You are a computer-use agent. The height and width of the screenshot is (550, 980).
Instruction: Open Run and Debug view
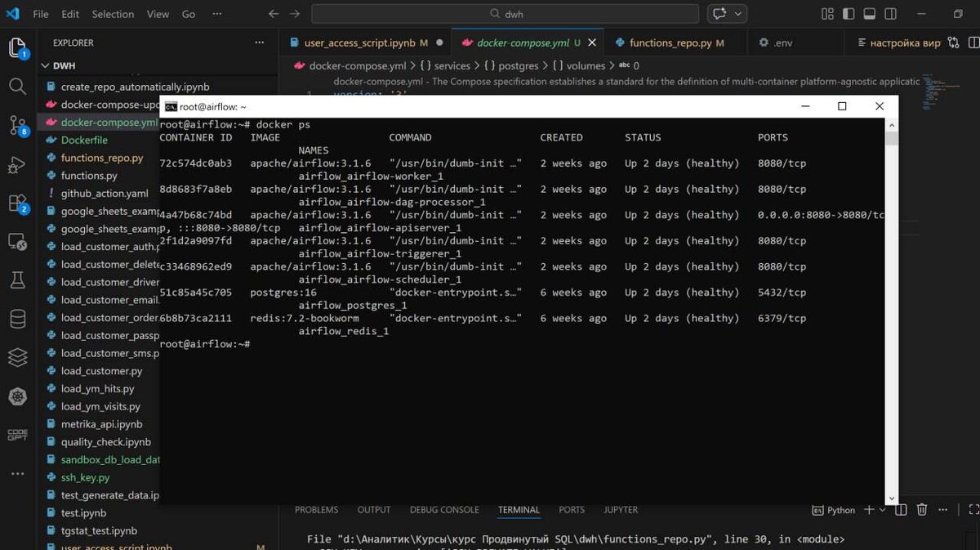coord(17,164)
